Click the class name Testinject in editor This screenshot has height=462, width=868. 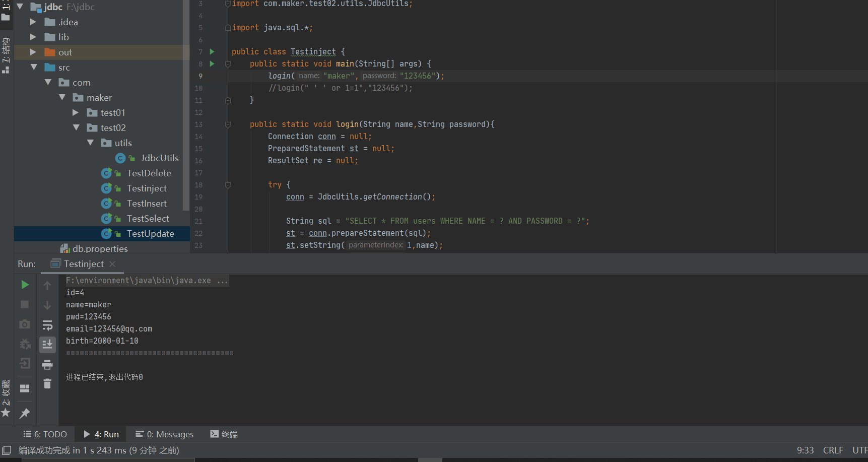[313, 51]
